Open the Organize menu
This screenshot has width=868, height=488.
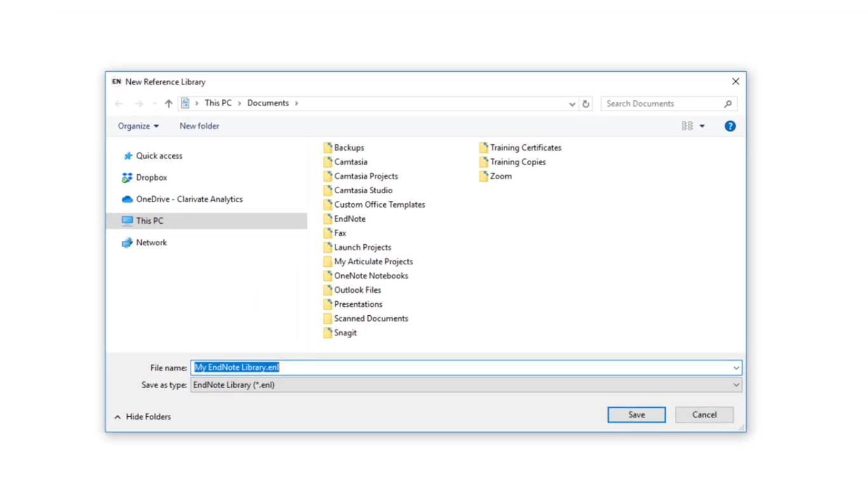tap(138, 126)
